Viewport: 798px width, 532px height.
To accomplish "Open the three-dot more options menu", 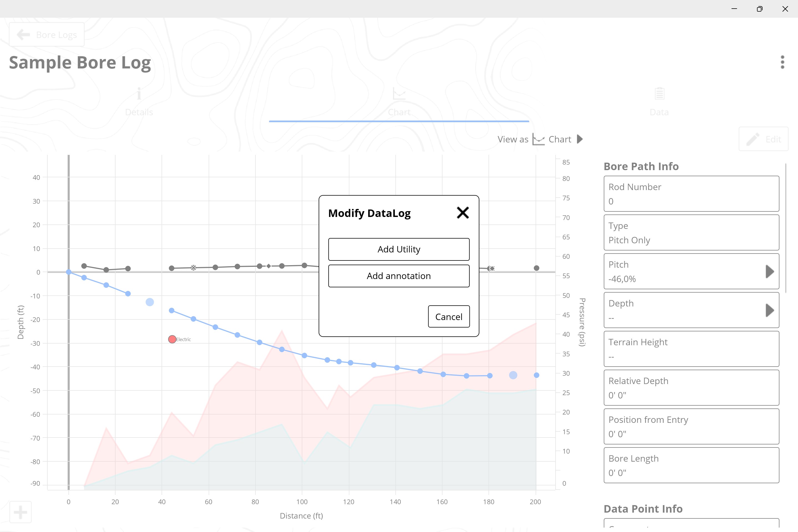I will 782,62.
